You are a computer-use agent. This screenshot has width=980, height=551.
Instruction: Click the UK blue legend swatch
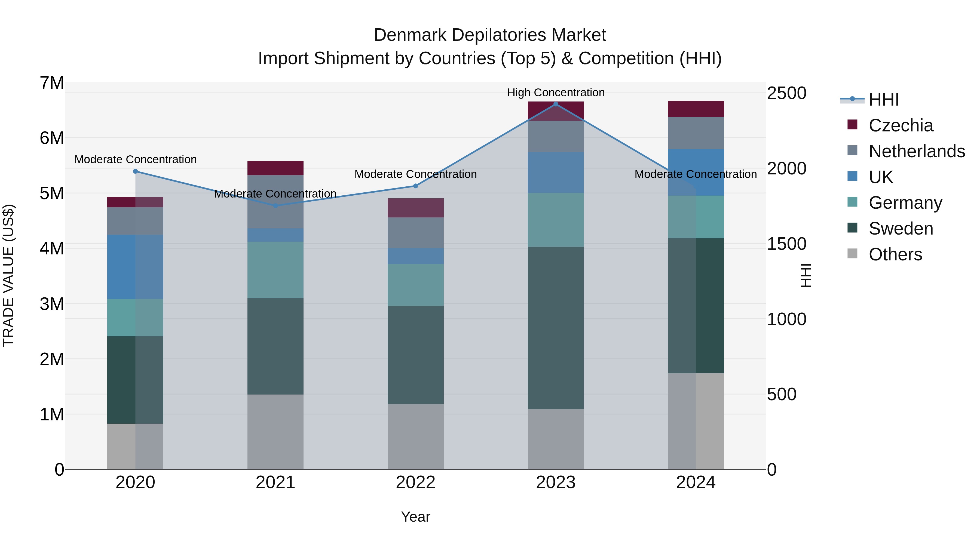pos(853,176)
